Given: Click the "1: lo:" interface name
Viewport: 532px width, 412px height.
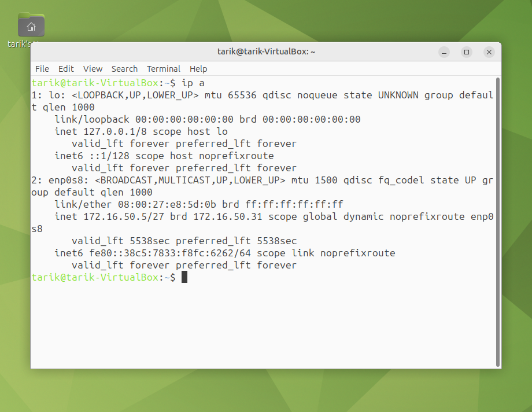Looking at the screenshot, I should [x=49, y=95].
